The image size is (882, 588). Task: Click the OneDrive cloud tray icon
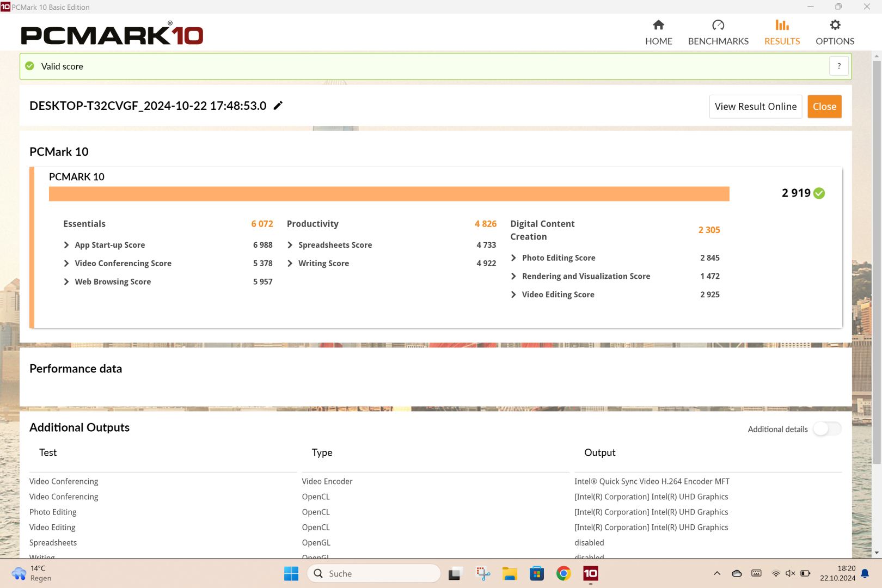pos(737,573)
